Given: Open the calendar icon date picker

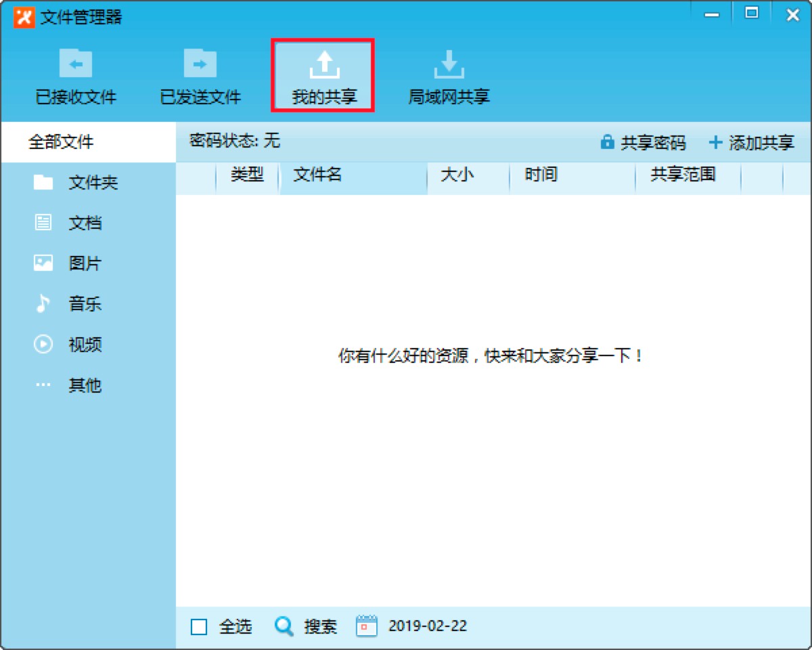Looking at the screenshot, I should point(366,626).
